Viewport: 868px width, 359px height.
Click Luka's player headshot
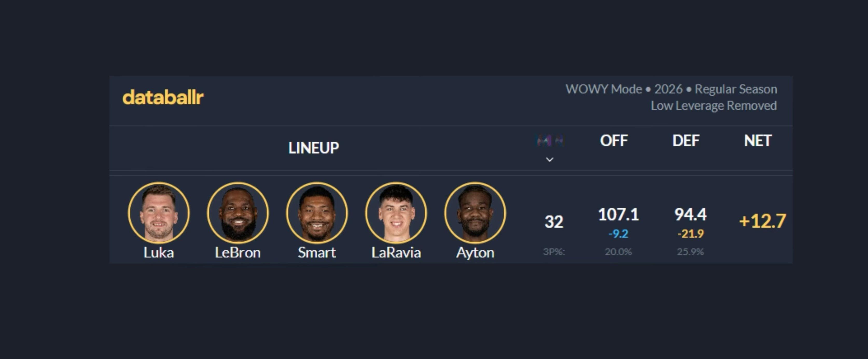[x=159, y=213]
